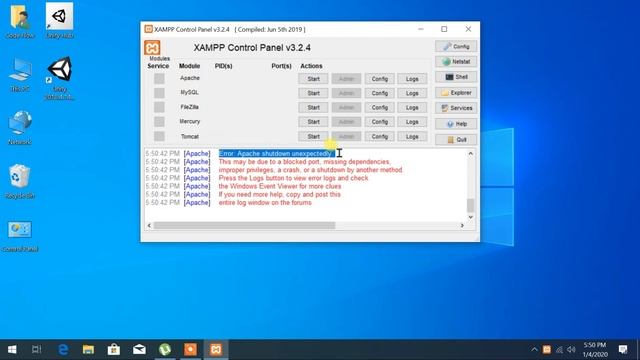Launch Microsoft Edge from the taskbar
Screen dimensions: 640x360
[x=63, y=349]
